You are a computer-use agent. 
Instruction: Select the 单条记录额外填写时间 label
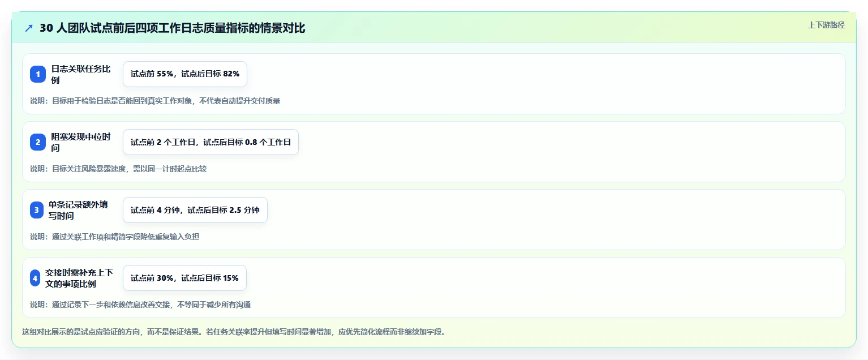tap(79, 210)
